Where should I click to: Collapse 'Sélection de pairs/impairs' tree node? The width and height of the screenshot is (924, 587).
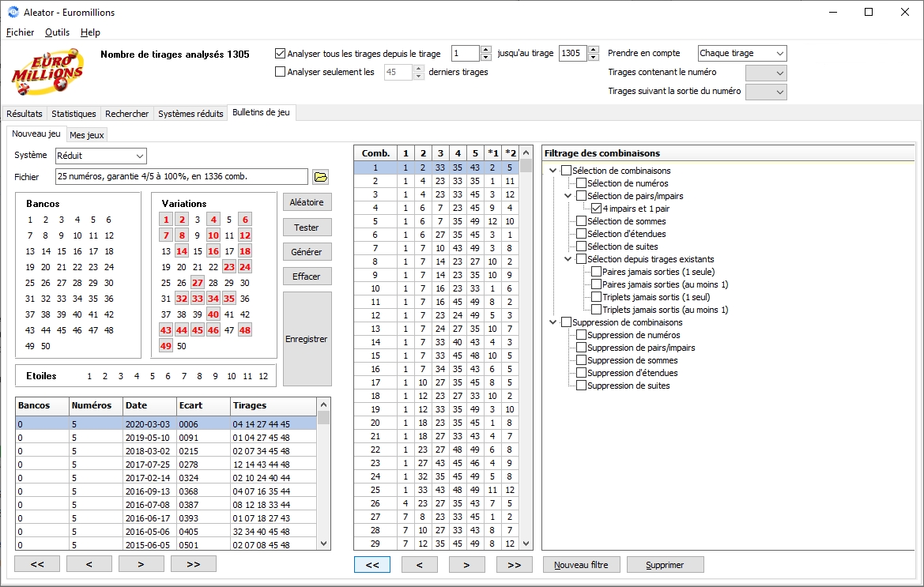click(x=568, y=196)
